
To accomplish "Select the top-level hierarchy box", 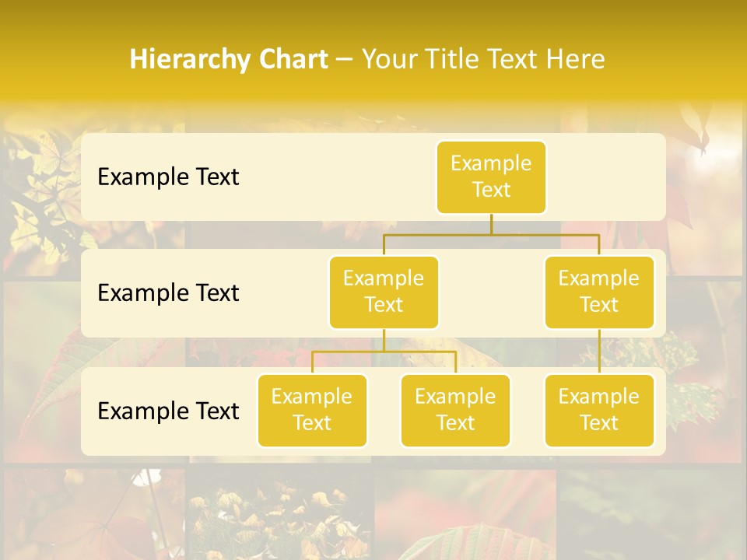I will pos(491,177).
